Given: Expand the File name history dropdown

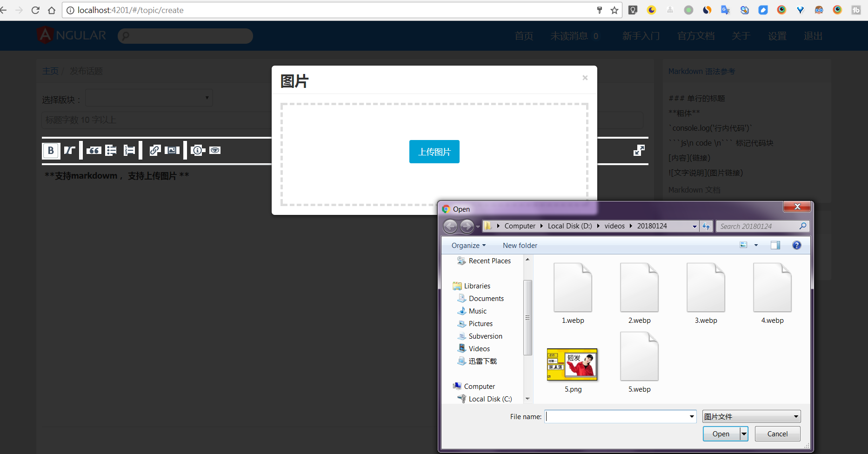Looking at the screenshot, I should click(x=692, y=417).
